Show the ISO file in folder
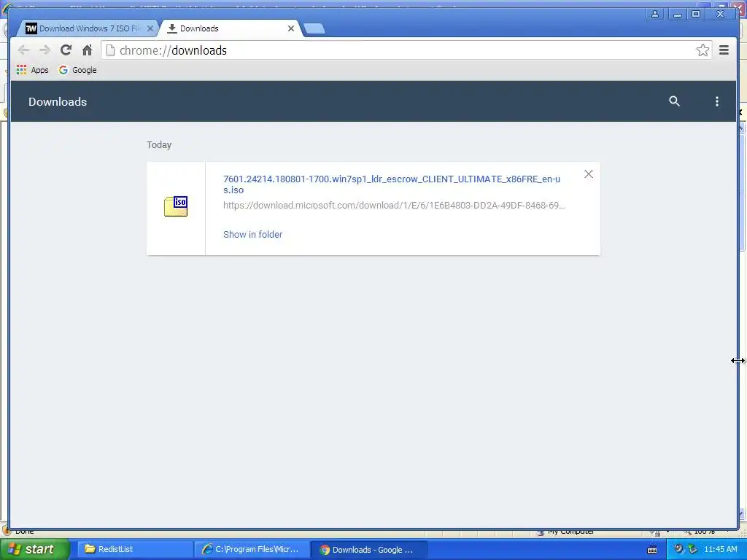Image resolution: width=747 pixels, height=560 pixels. tap(253, 234)
